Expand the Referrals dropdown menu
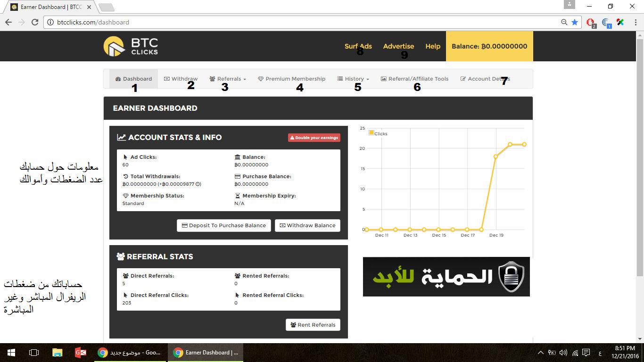The height and width of the screenshot is (362, 644). tap(228, 79)
